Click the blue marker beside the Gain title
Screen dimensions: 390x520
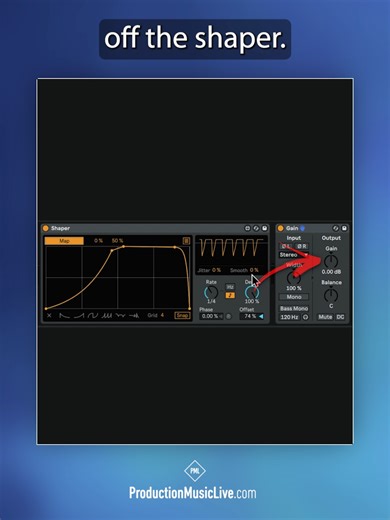[x=303, y=228]
